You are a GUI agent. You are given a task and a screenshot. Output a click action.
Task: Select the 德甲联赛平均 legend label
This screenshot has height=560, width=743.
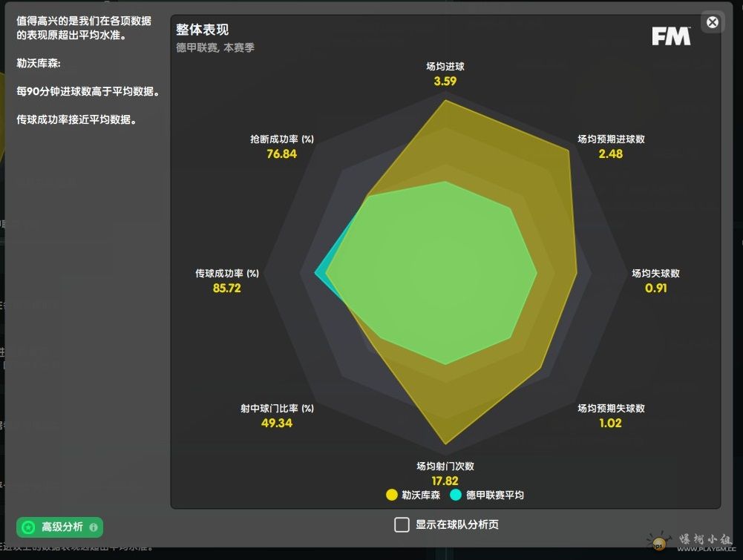[494, 495]
